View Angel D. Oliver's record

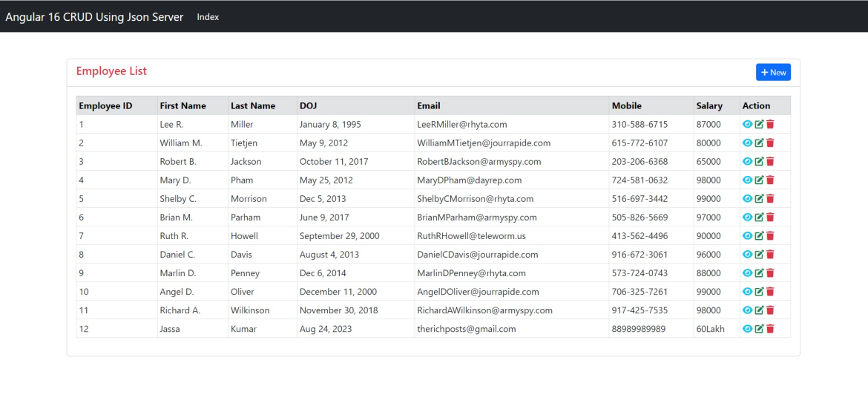pyautogui.click(x=747, y=292)
